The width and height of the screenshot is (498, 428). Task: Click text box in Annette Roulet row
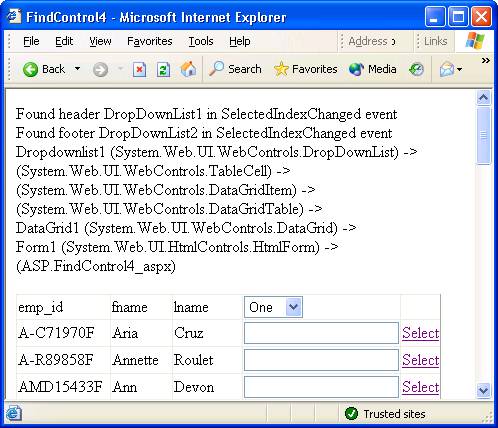(321, 360)
